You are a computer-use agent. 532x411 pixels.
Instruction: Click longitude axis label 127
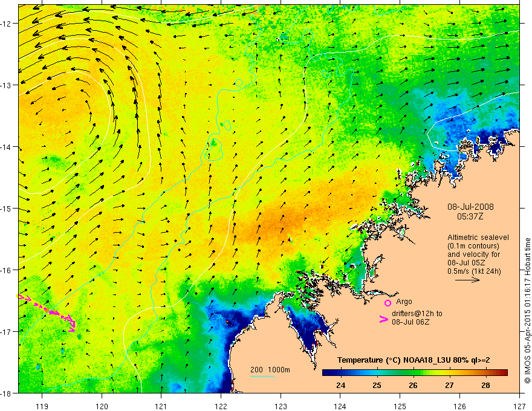tap(519, 406)
